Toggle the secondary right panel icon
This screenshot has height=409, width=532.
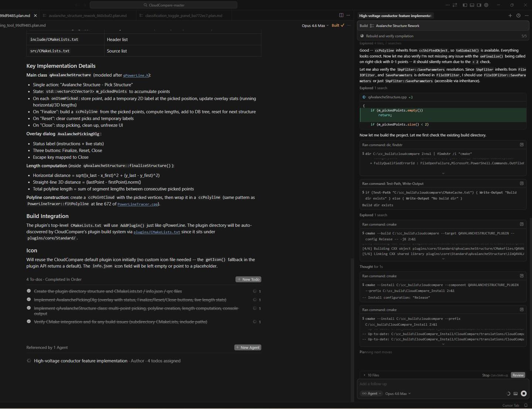[x=479, y=5]
